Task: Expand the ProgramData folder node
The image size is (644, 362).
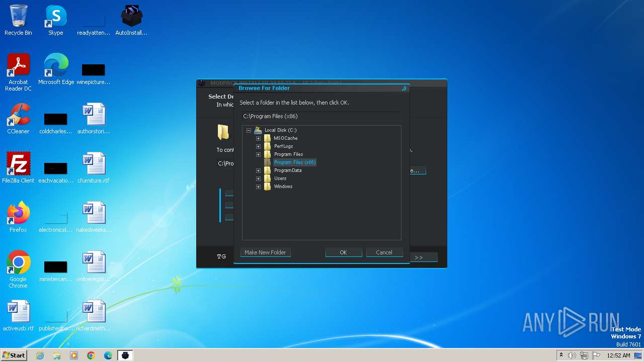Action: [x=258, y=170]
